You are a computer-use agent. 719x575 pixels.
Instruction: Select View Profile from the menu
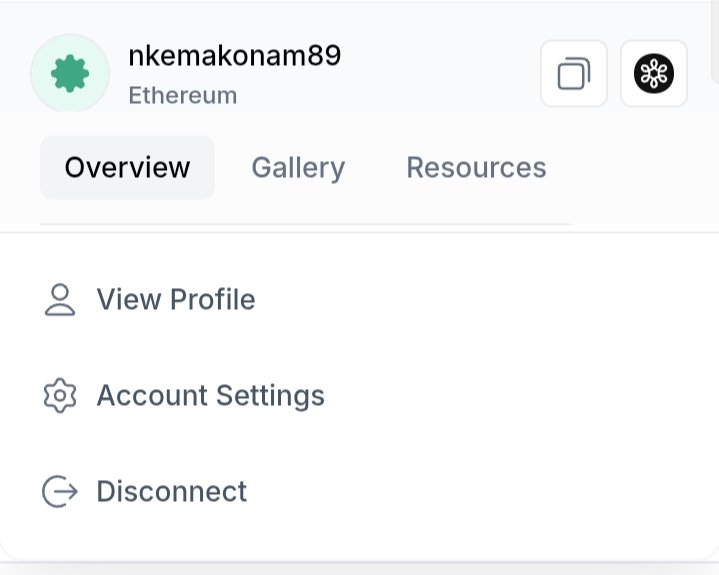pos(176,299)
